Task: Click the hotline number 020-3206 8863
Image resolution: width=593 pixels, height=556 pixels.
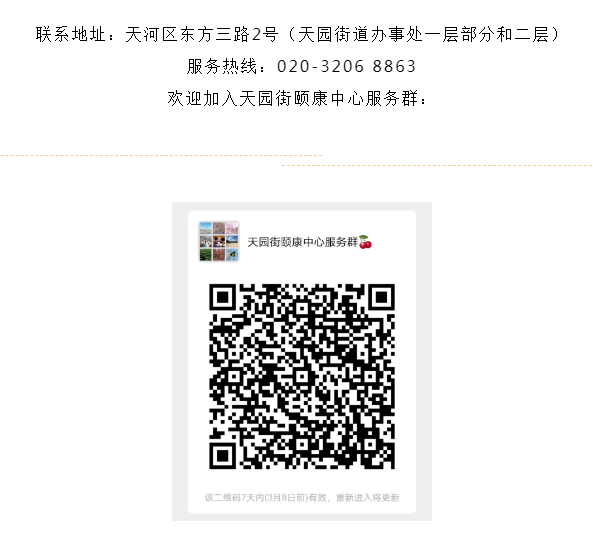Action: pyautogui.click(x=346, y=66)
